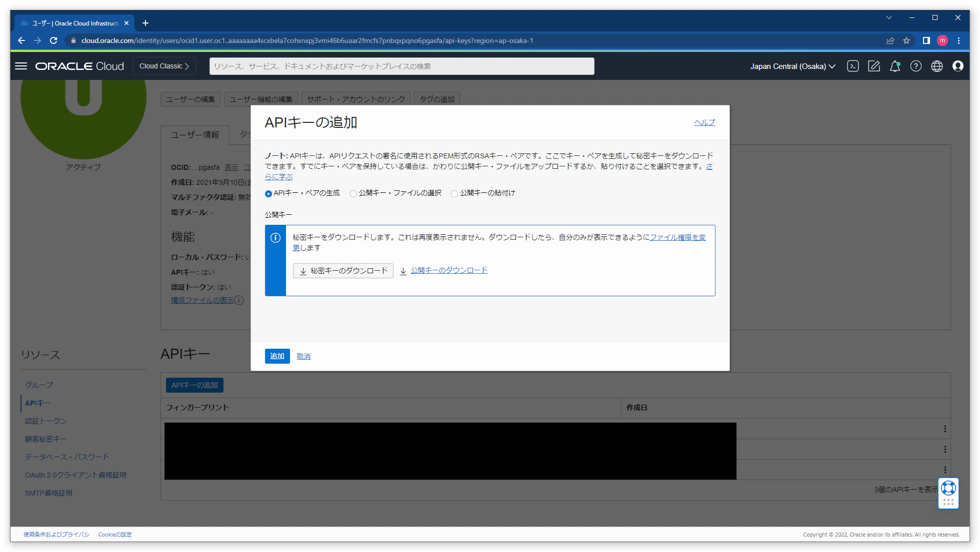The width and height of the screenshot is (980, 552).
Task: Open the Cloud Classic switcher
Action: click(164, 66)
